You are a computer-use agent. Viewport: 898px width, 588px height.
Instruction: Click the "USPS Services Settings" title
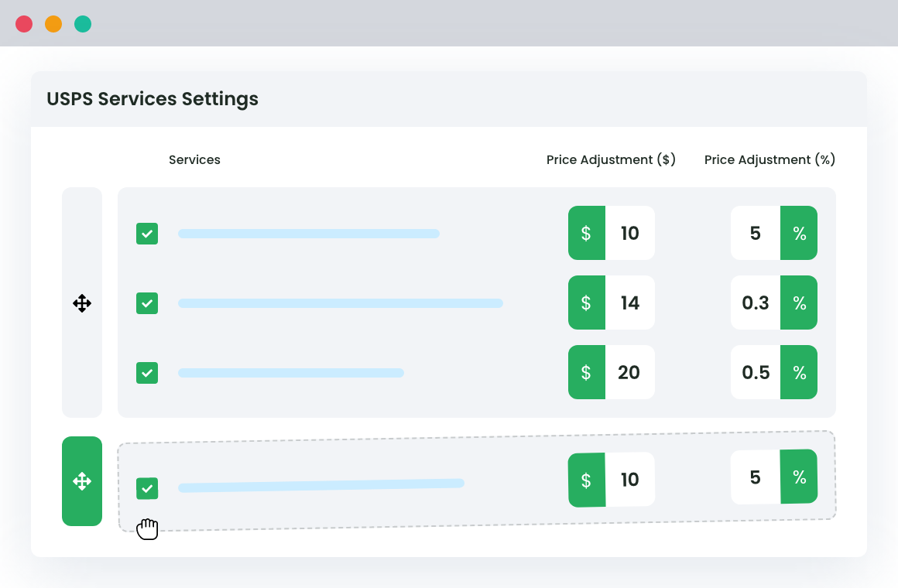pyautogui.click(x=153, y=98)
